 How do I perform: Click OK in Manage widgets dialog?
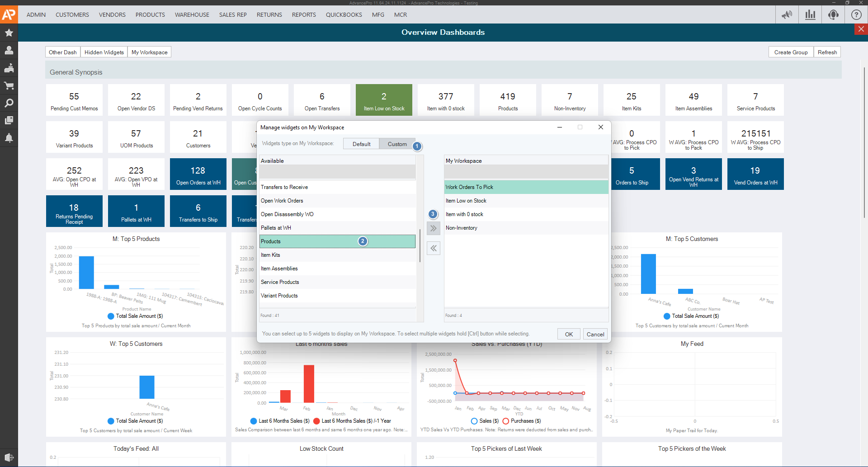pos(569,334)
